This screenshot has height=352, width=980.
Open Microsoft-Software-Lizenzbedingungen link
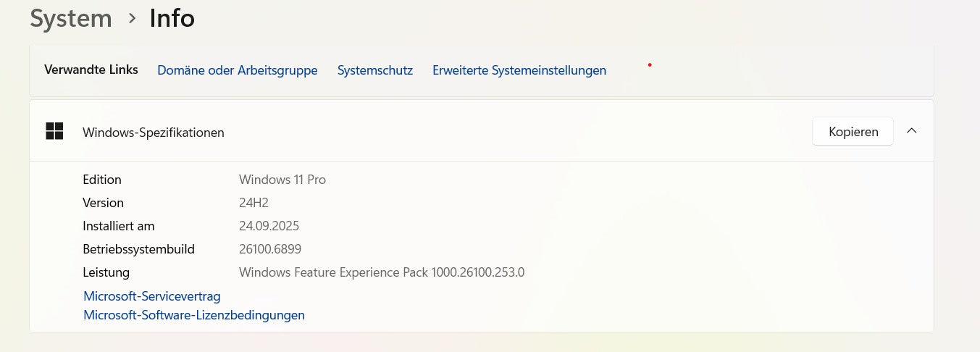tap(193, 315)
